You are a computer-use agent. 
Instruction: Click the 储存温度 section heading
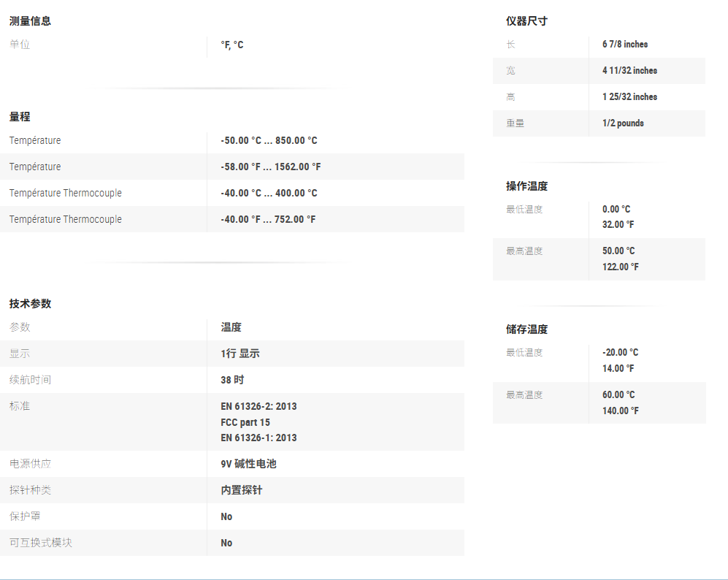click(x=526, y=329)
